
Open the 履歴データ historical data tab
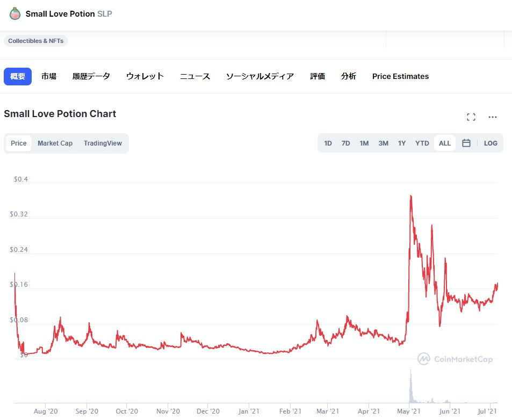(91, 76)
